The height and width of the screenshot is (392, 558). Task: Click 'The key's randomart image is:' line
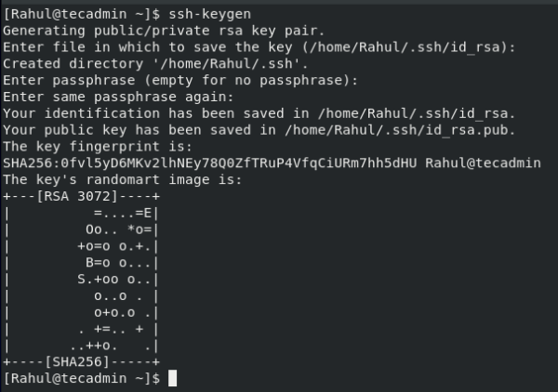click(123, 179)
